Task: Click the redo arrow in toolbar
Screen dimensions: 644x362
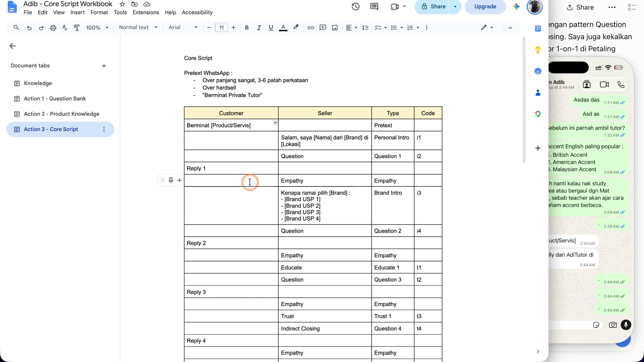Action: point(41,28)
